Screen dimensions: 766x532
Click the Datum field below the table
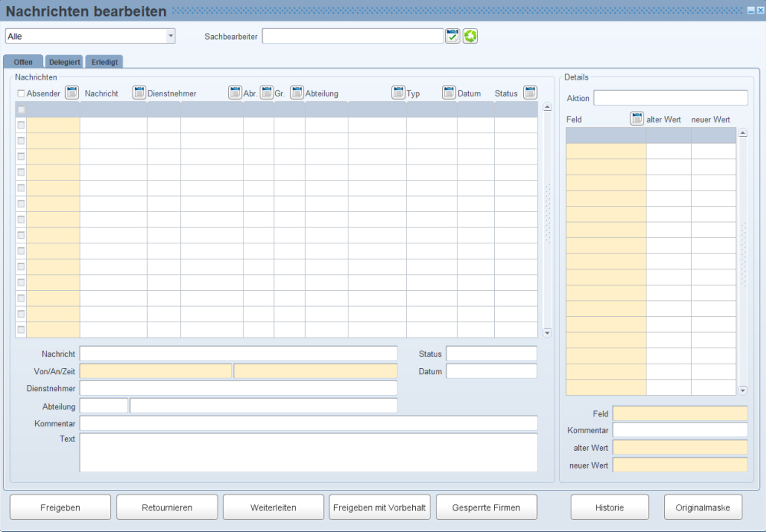[492, 371]
